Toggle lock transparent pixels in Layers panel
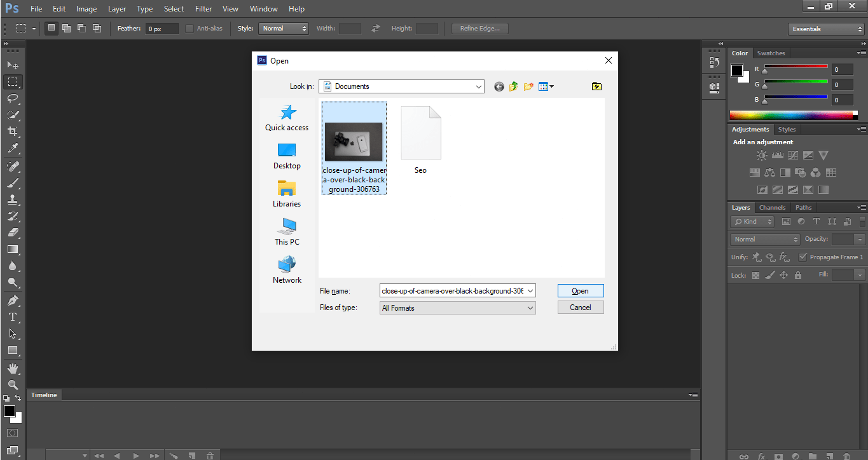Screen dimensions: 868x460 click(x=754, y=275)
